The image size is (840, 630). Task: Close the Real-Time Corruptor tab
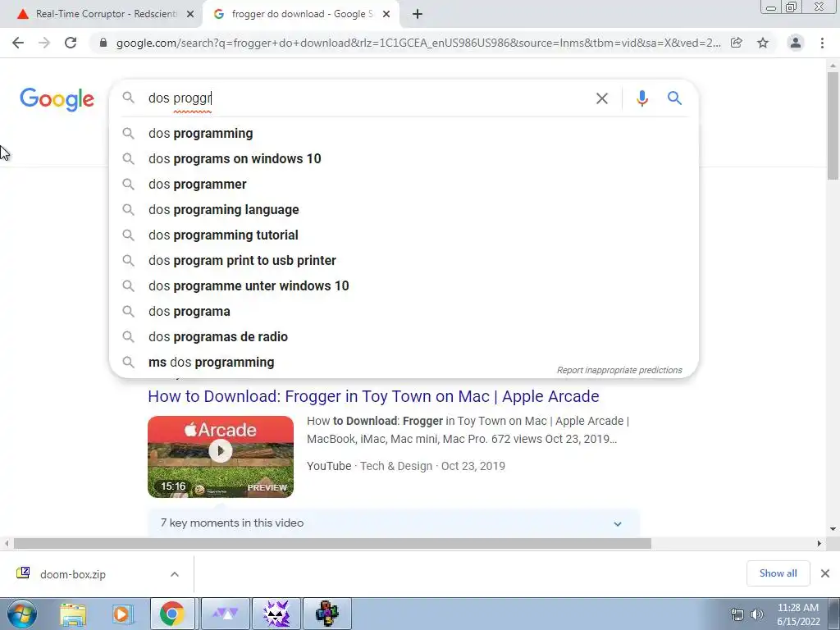point(190,14)
